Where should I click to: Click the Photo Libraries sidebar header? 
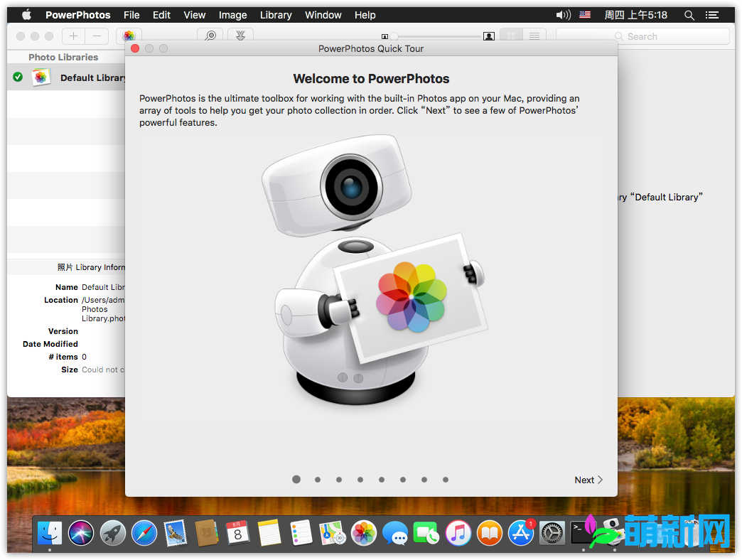click(x=63, y=58)
